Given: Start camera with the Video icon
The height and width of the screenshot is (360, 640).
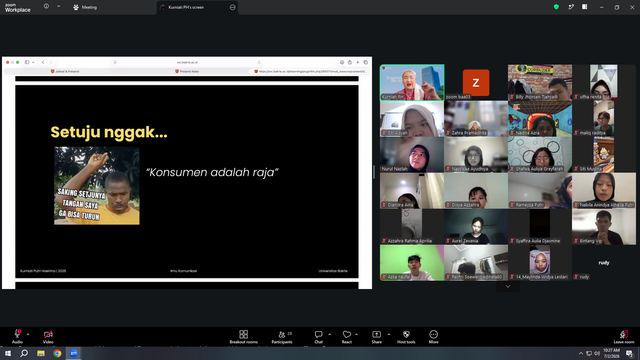Looking at the screenshot, I should click(48, 334).
